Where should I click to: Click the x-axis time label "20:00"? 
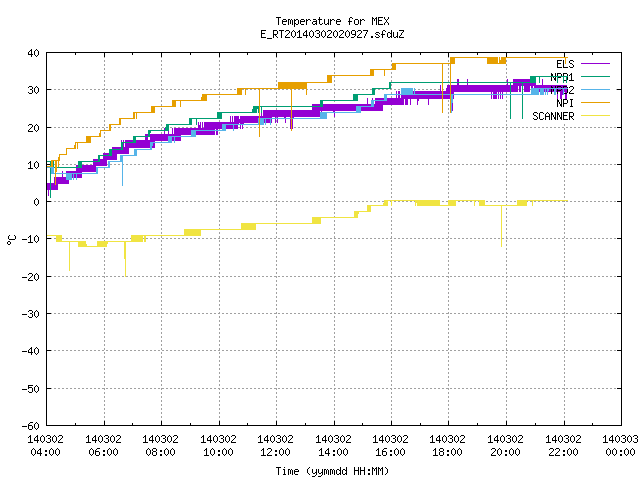(506, 452)
